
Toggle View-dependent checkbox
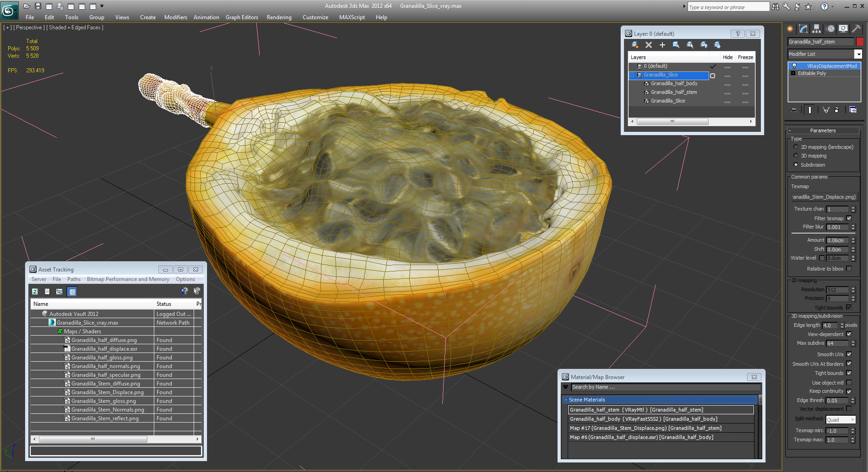849,334
